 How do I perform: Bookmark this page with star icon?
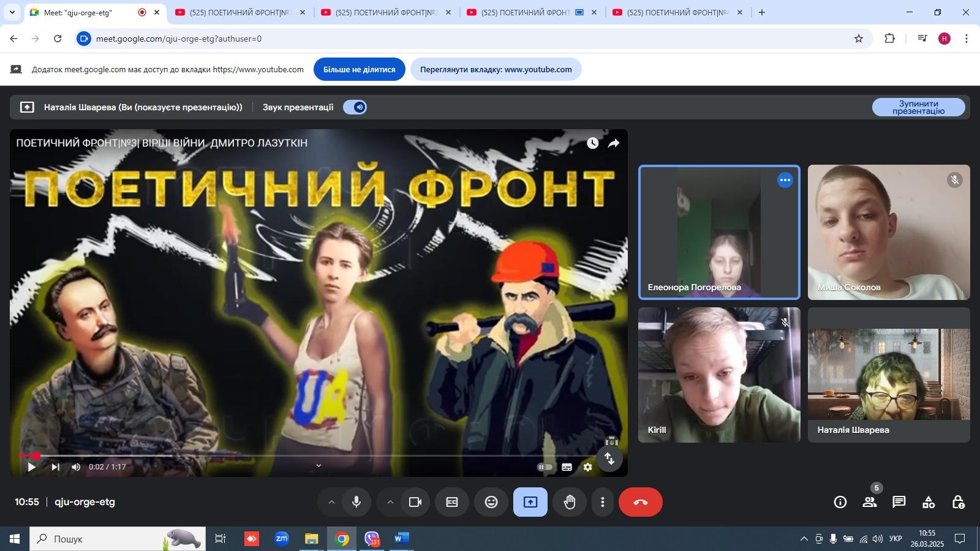(x=859, y=39)
